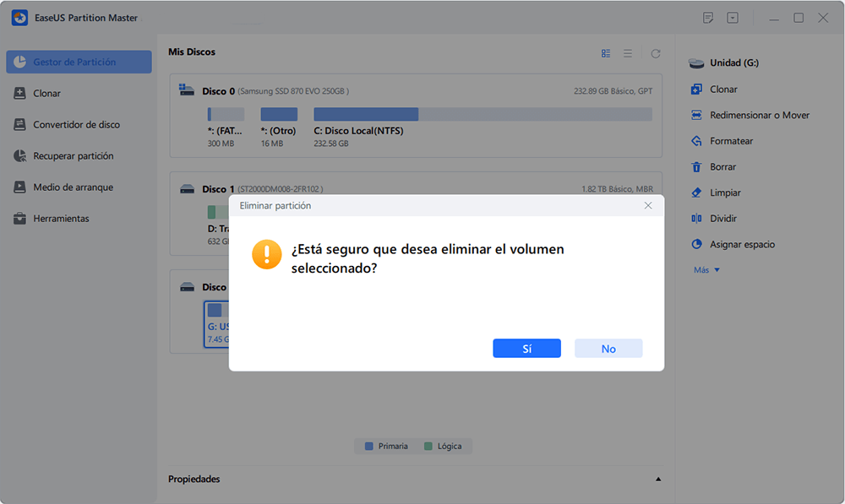Click the Disco 0 drive icon
The height and width of the screenshot is (504, 845).
[x=187, y=90]
